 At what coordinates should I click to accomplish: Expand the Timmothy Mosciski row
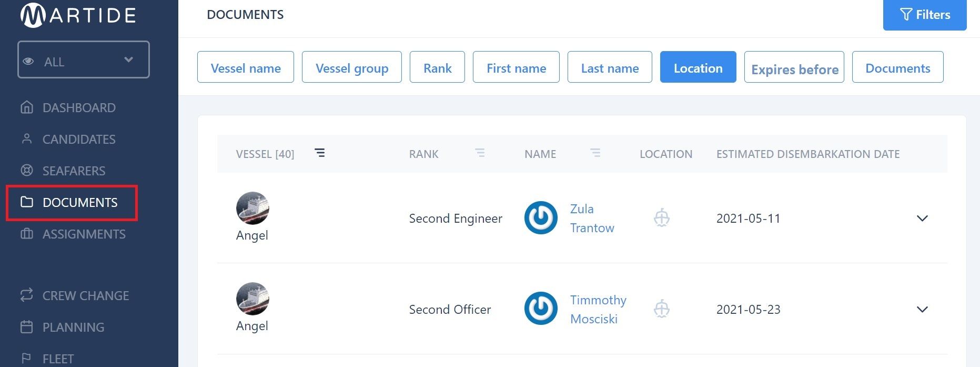(x=922, y=309)
